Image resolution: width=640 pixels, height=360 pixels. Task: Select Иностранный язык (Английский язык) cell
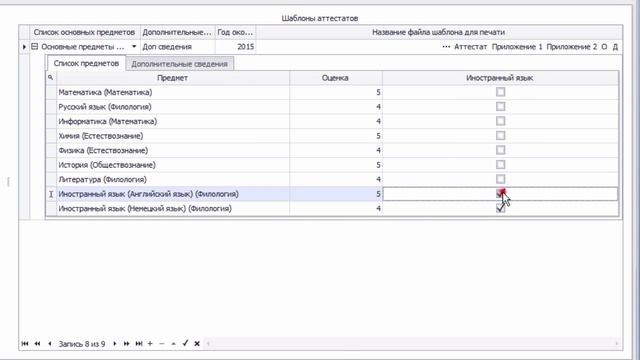[173, 194]
